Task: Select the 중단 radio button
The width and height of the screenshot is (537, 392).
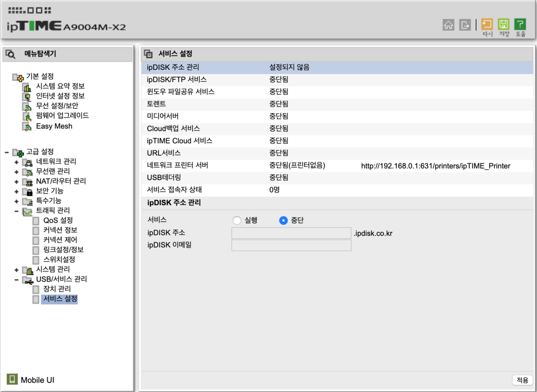Action: tap(283, 221)
